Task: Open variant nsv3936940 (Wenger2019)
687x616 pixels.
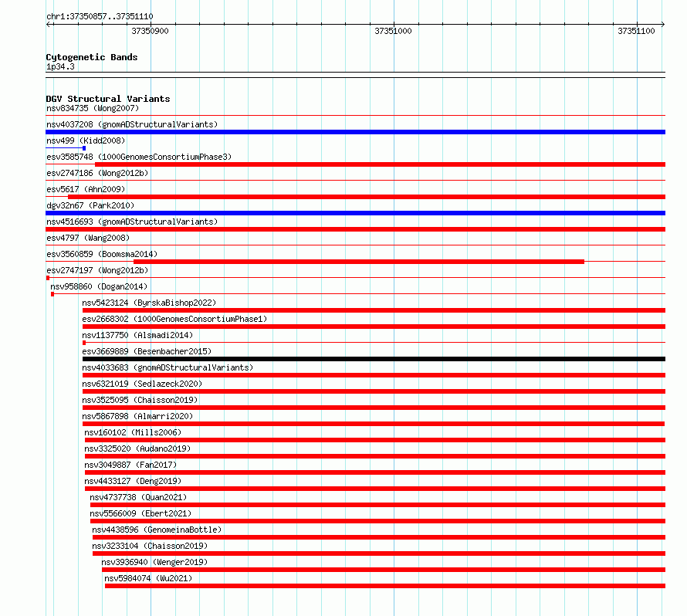Action: 154,562
